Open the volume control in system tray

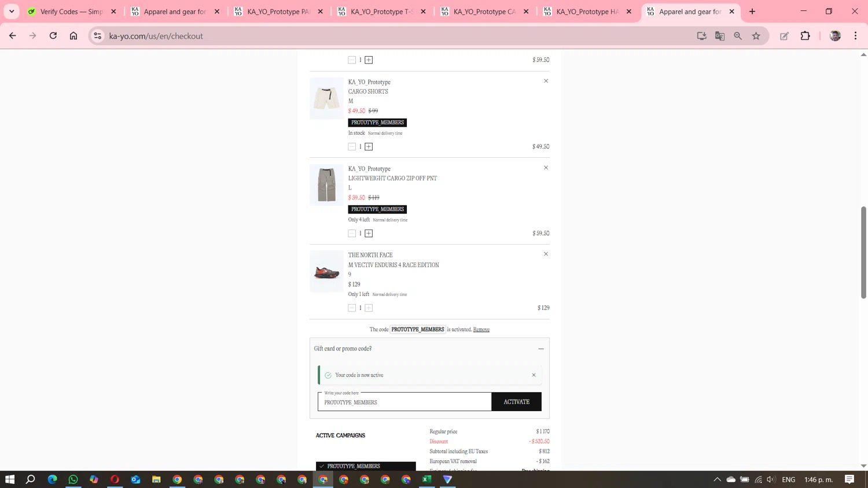(x=771, y=479)
